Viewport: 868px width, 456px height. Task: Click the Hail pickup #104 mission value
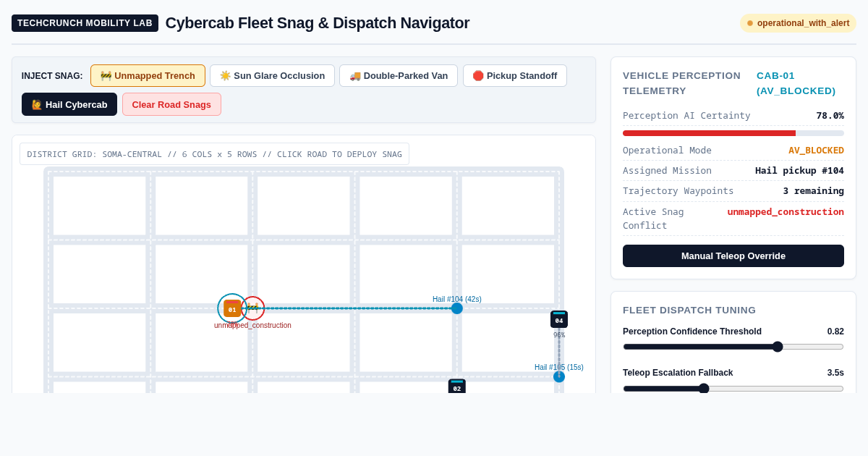point(799,170)
